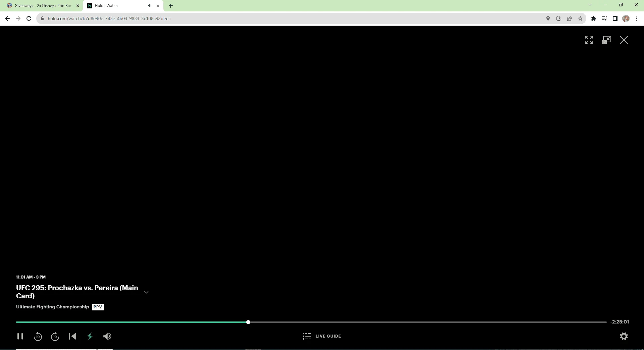Click the playback scrubber handle
Viewport: 644px width, 350px height.
(248, 322)
